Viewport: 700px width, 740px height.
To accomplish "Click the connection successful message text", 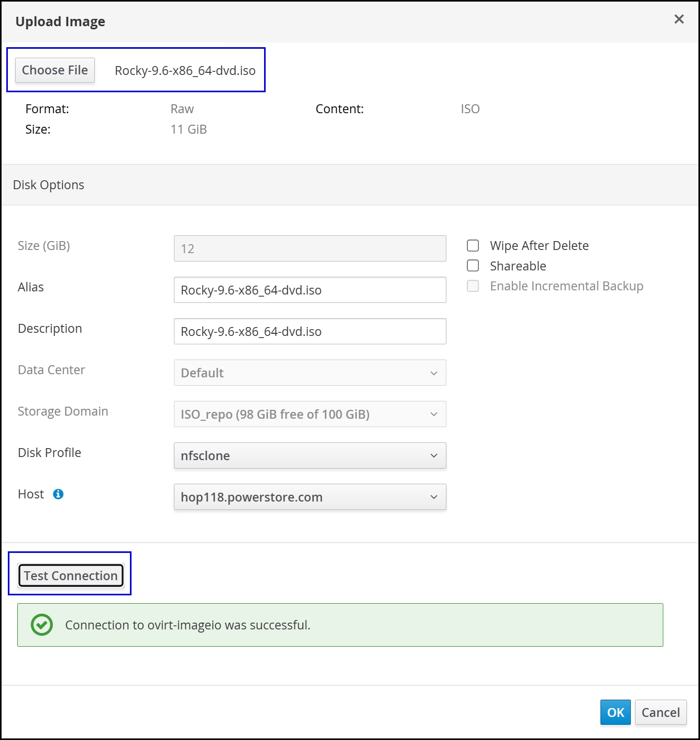I will (188, 625).
